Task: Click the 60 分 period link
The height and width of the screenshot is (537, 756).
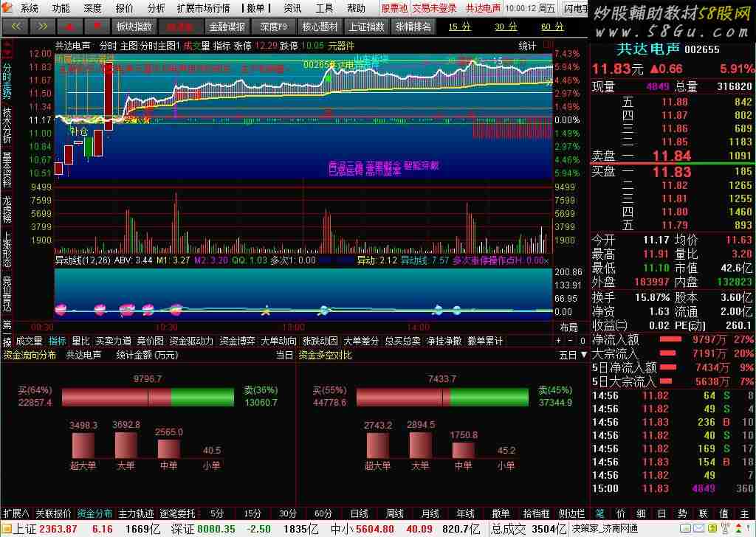Action: (552, 27)
